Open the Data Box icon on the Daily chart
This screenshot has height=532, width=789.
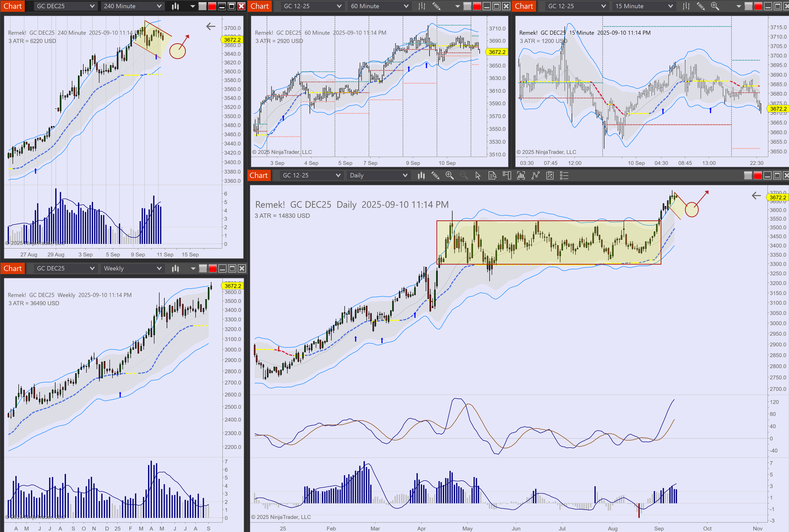coord(492,175)
